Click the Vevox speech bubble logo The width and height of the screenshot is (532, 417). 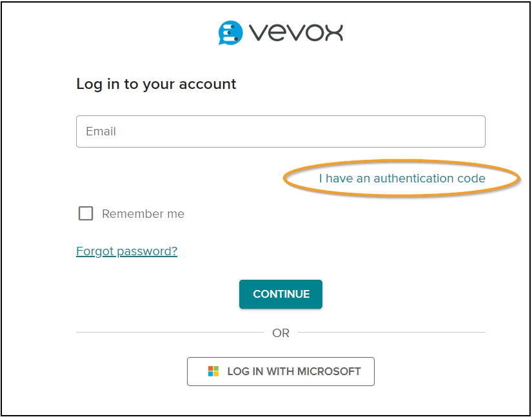tap(230, 32)
